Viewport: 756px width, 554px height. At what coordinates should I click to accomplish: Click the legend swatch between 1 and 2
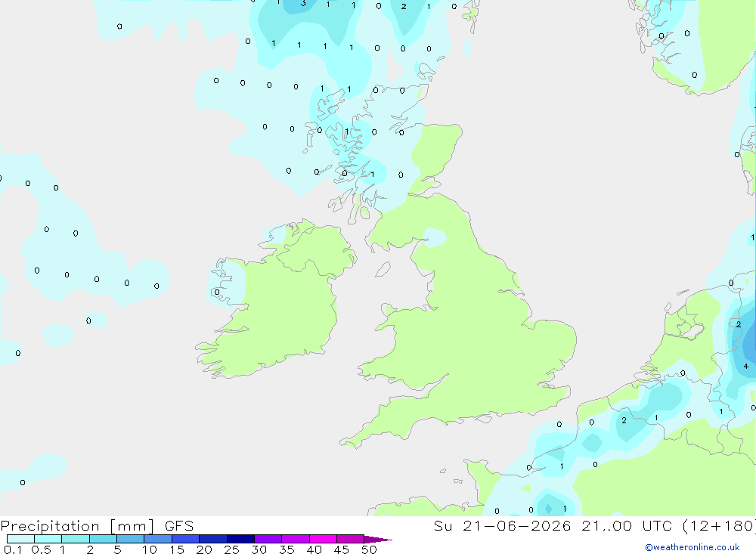(x=76, y=539)
